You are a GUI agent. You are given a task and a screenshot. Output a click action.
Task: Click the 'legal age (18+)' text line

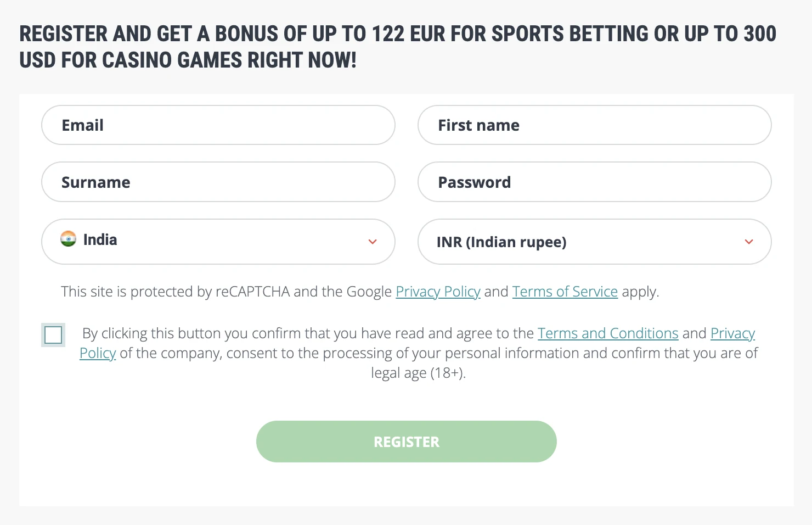click(x=418, y=373)
